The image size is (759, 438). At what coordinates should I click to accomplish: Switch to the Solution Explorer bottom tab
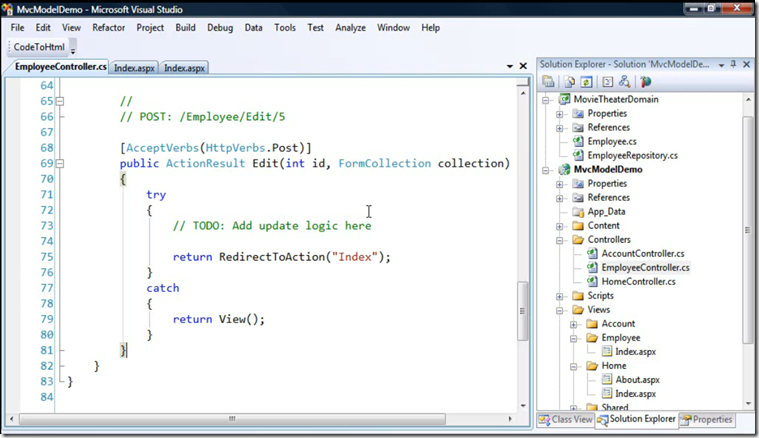(637, 419)
